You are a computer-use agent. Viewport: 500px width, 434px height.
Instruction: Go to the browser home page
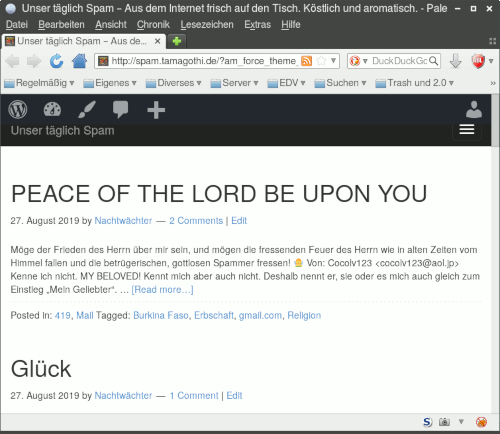[x=79, y=61]
